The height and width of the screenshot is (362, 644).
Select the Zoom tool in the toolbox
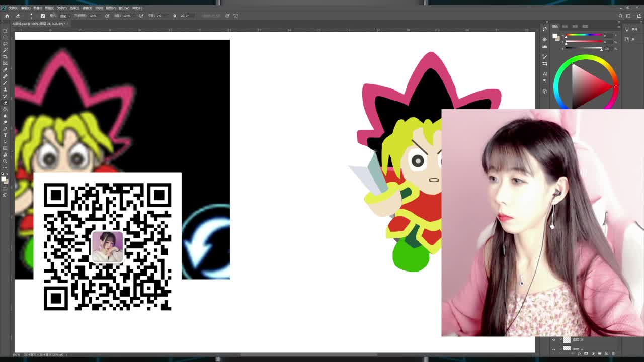click(5, 161)
